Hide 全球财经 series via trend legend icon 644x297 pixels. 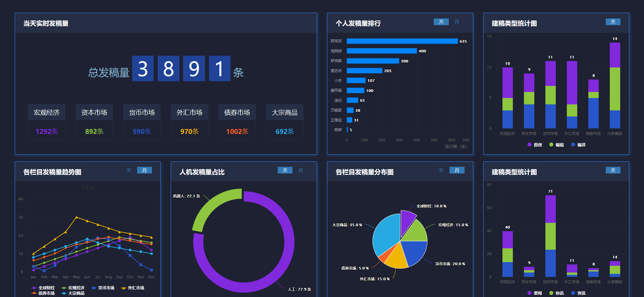[34, 288]
